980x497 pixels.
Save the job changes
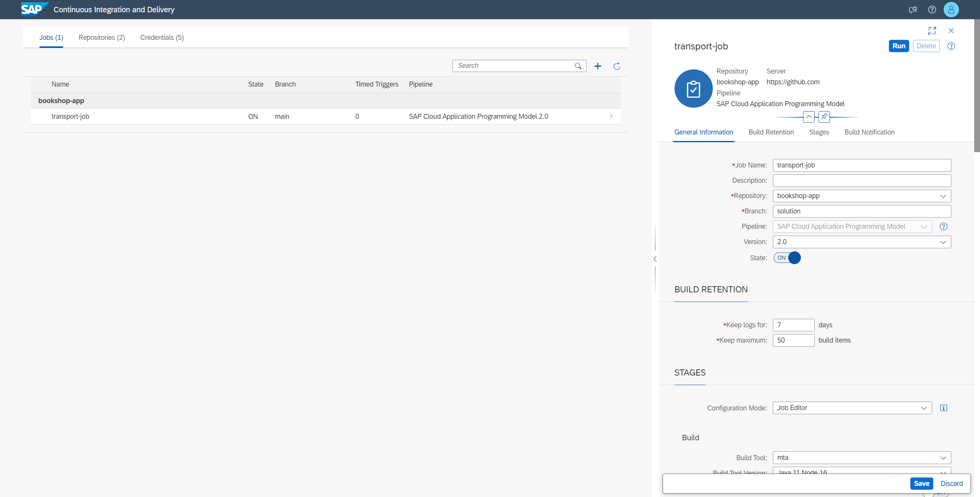pyautogui.click(x=921, y=484)
